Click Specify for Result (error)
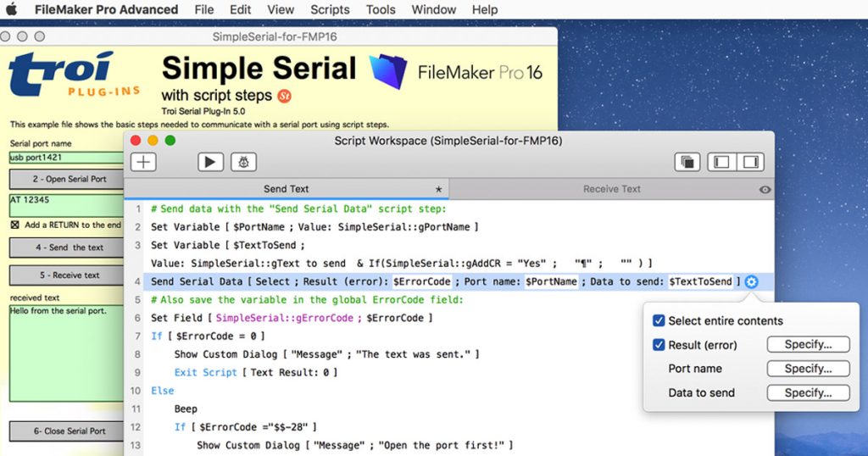868x456 pixels. 808,344
